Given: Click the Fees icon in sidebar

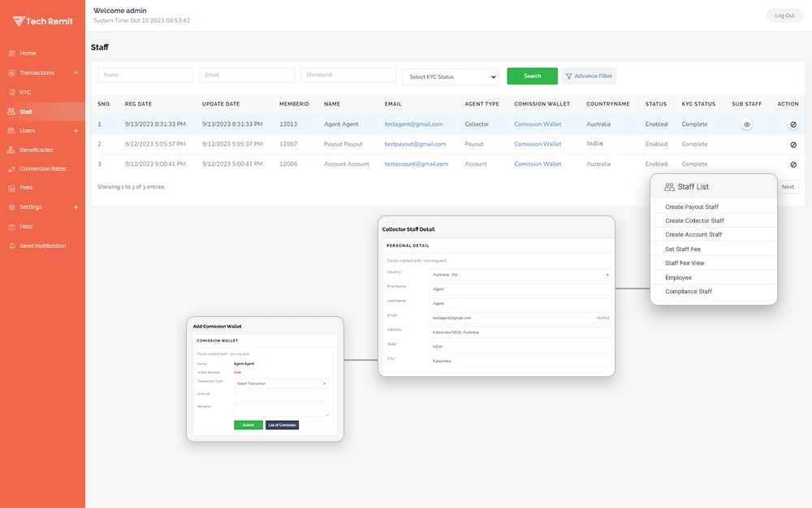Looking at the screenshot, I should tap(11, 189).
